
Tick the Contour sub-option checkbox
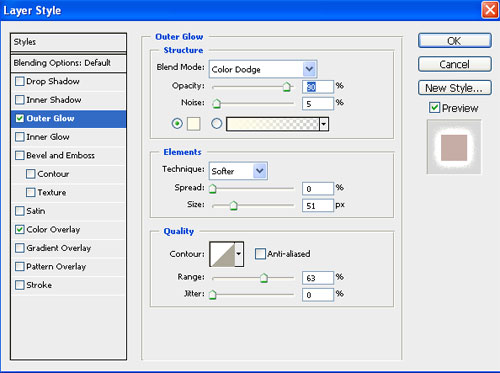[x=31, y=174]
